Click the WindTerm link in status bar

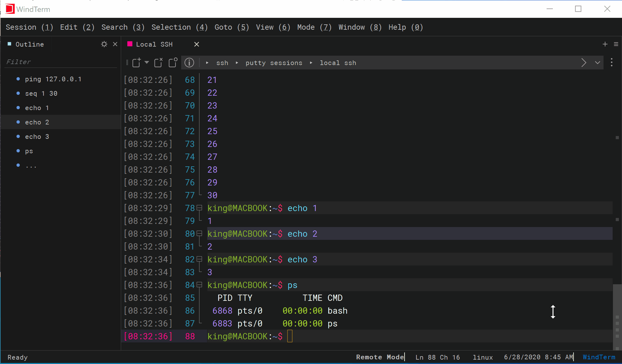(x=599, y=357)
